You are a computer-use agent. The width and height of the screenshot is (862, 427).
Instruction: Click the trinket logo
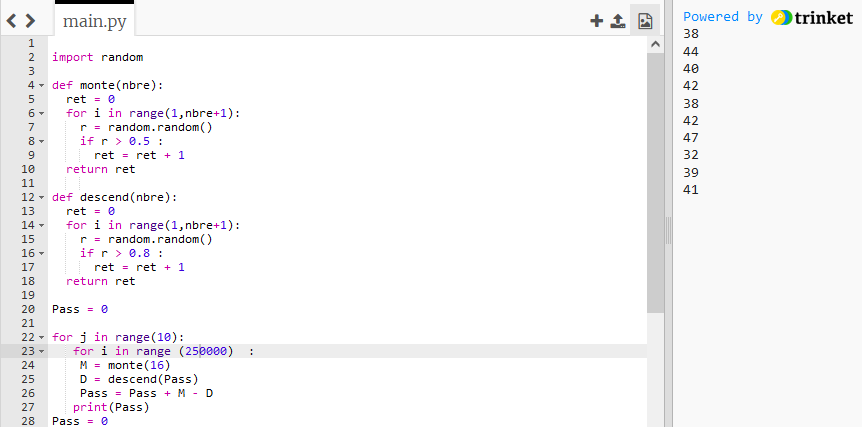(812, 17)
